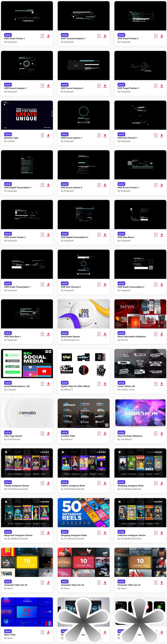The width and height of the screenshot is (167, 644).
Task: Bookmark HUD Digital Transcription 1
Action: pos(42,185)
